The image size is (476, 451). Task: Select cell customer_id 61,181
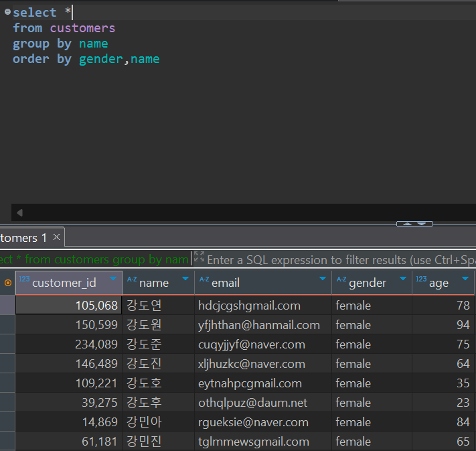click(x=68, y=441)
